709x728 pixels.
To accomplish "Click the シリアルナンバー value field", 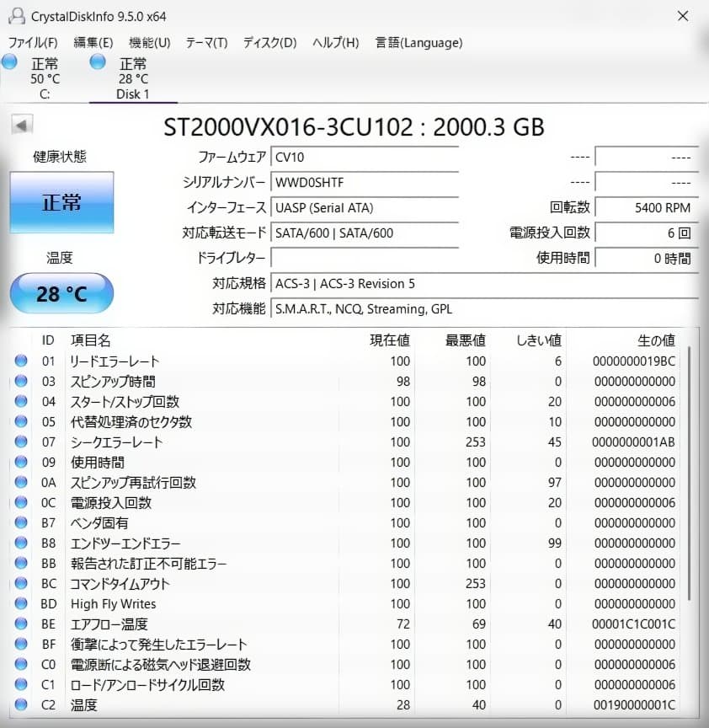I will tap(365, 183).
